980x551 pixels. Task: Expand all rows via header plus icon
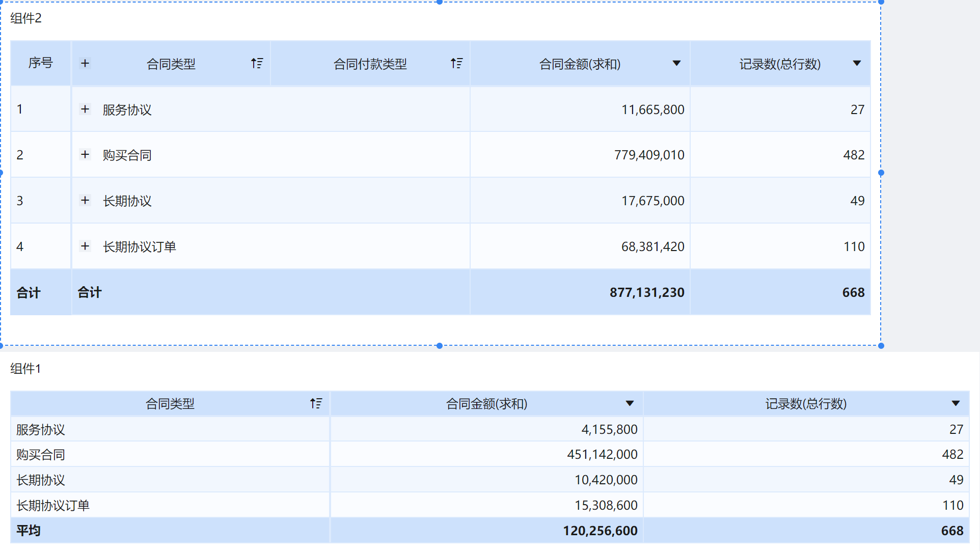[x=85, y=63]
